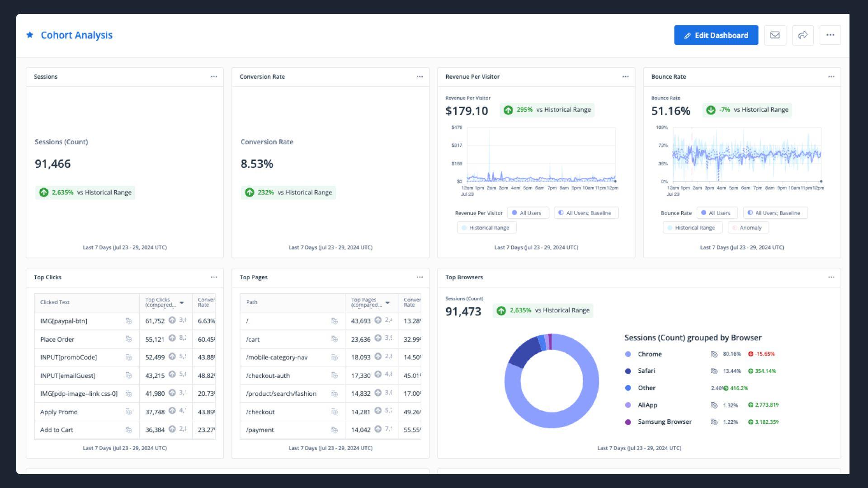Expand Top Clicks sorted column dropdown
Viewport: 868px width, 488px height.
pos(182,302)
